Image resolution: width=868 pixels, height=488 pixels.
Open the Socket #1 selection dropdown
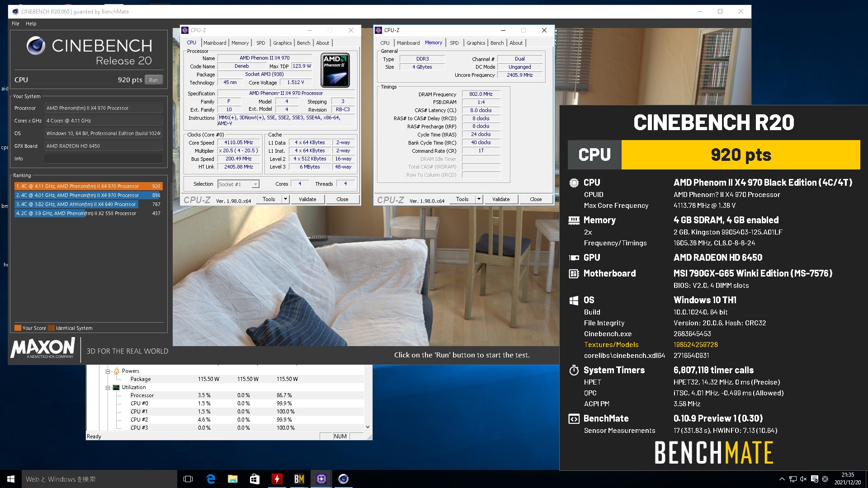(x=239, y=184)
